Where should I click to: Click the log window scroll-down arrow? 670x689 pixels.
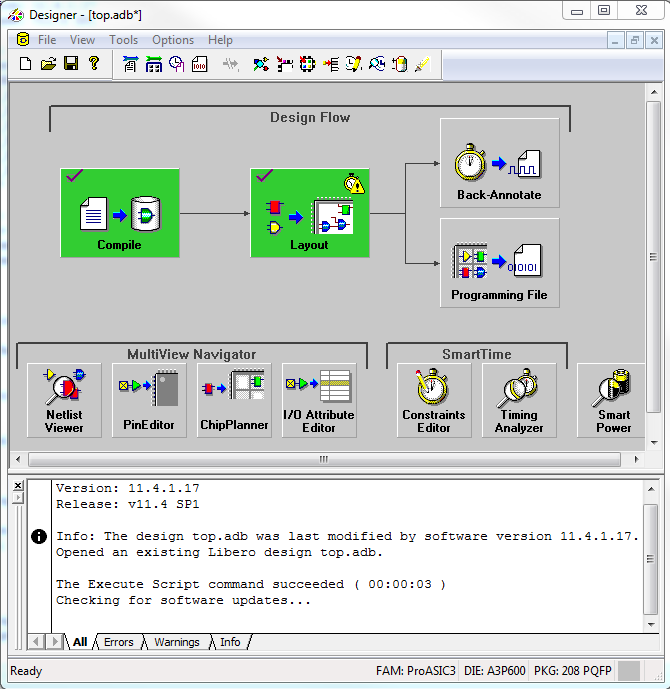(651, 624)
